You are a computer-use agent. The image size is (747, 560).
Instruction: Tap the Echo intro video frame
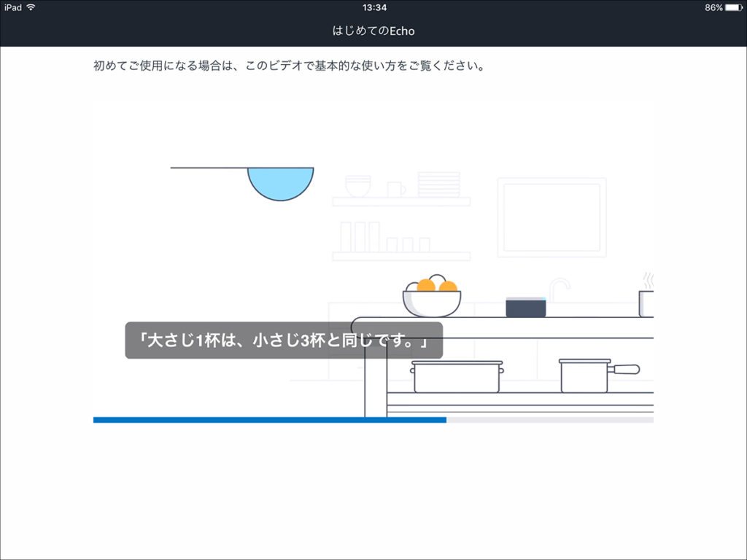pos(373,261)
